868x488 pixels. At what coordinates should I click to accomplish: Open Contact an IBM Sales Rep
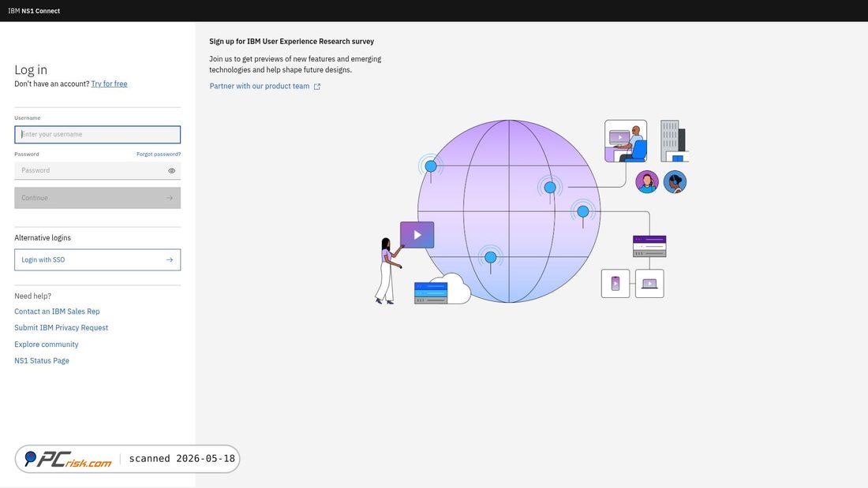pos(57,311)
